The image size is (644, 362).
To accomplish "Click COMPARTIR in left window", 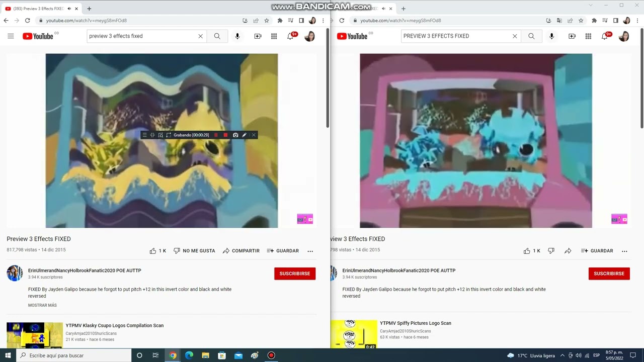I will point(241,251).
